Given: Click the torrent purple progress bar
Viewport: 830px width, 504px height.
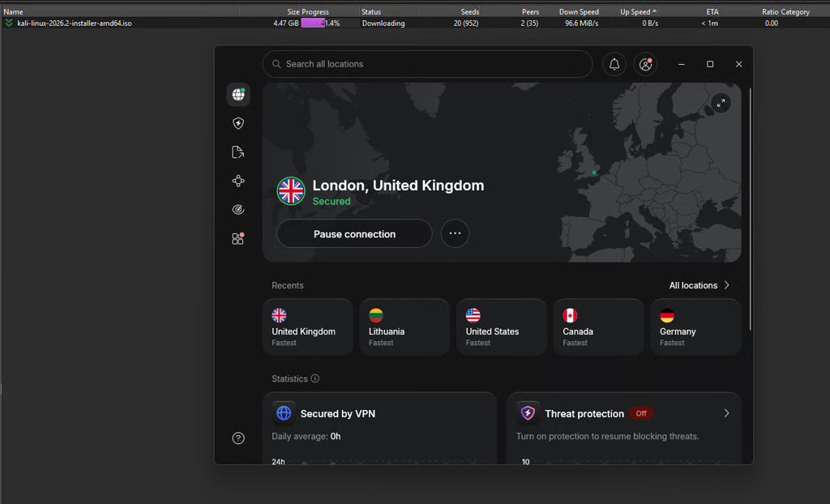Looking at the screenshot, I should coord(313,23).
